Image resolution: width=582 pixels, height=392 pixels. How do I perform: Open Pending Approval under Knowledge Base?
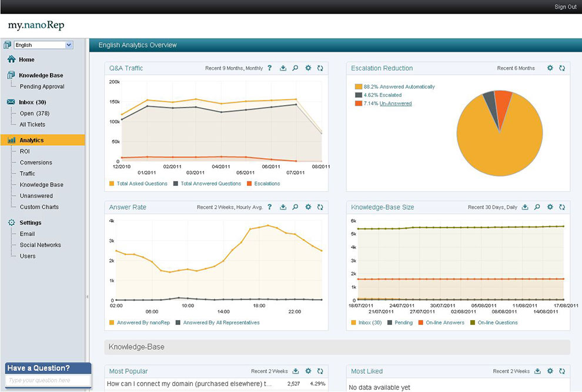point(42,86)
